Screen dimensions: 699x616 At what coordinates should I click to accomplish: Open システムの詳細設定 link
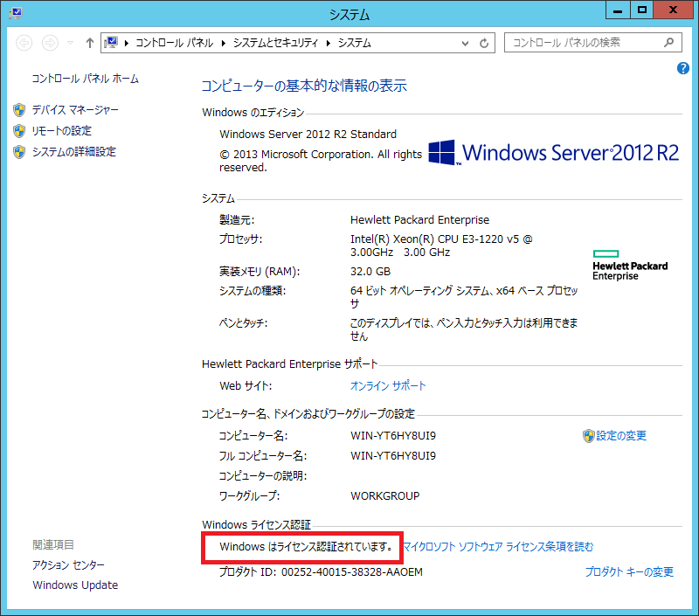(x=73, y=152)
